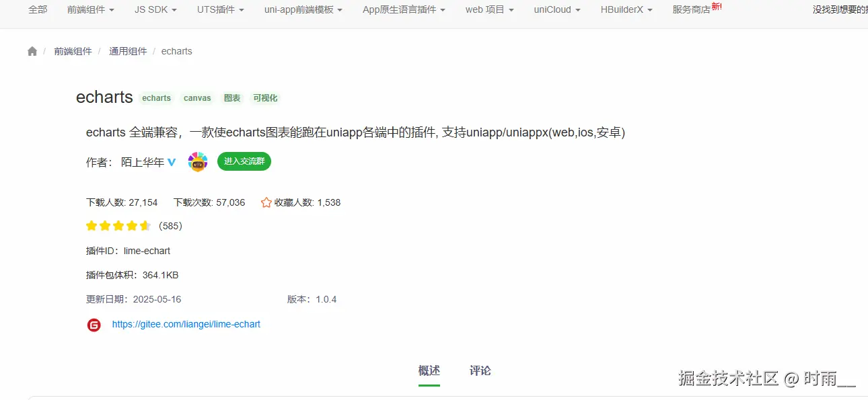Click the (585) ratings count

[x=170, y=226]
